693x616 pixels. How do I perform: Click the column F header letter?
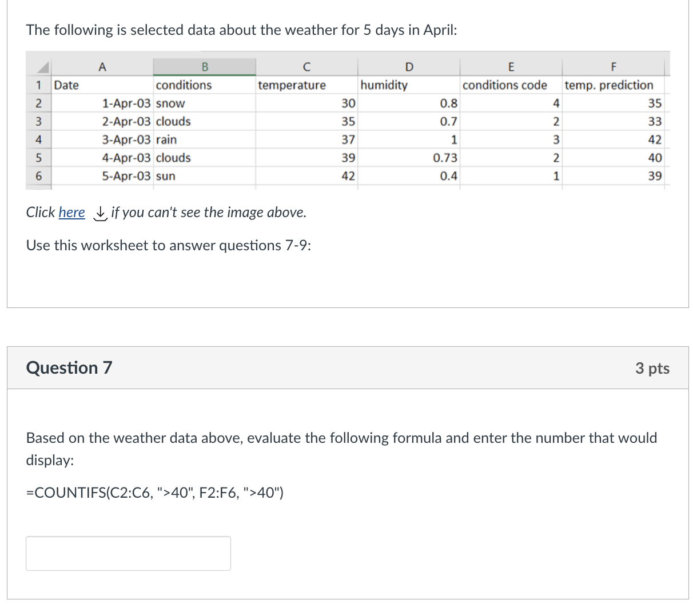(614, 67)
